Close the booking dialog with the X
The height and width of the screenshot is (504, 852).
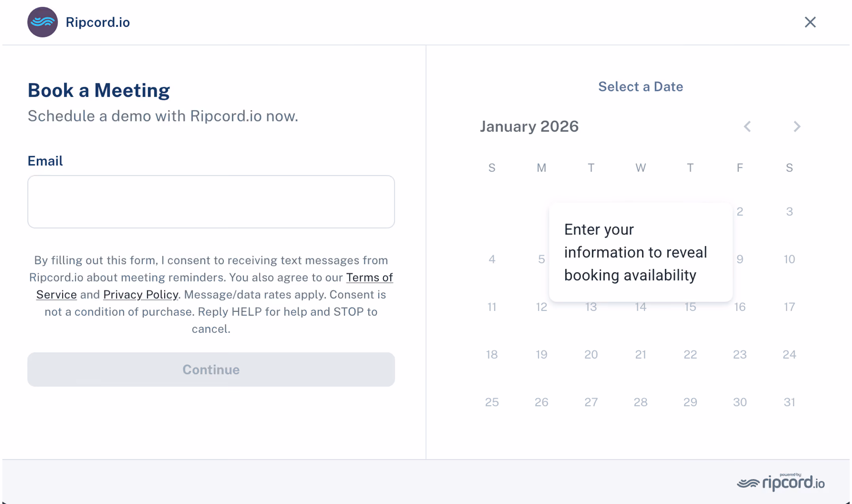click(x=810, y=22)
